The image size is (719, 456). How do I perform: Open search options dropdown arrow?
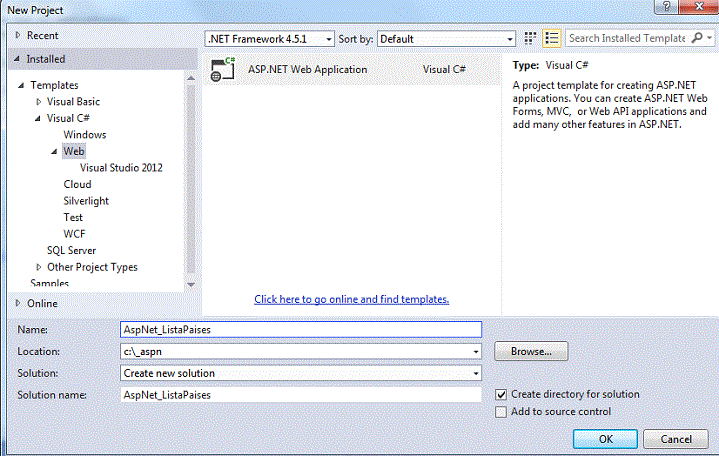[x=709, y=38]
